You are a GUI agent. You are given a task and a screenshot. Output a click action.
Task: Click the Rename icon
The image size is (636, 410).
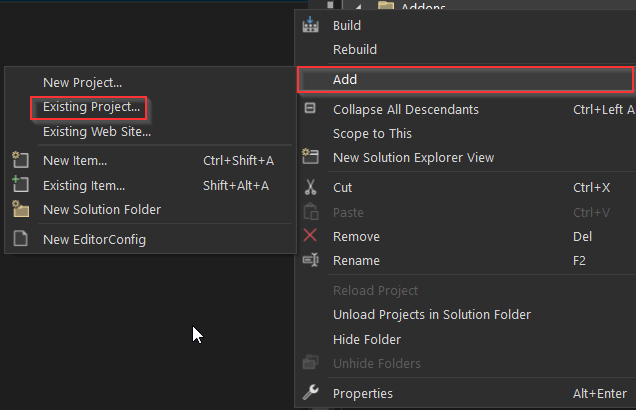[x=311, y=260]
